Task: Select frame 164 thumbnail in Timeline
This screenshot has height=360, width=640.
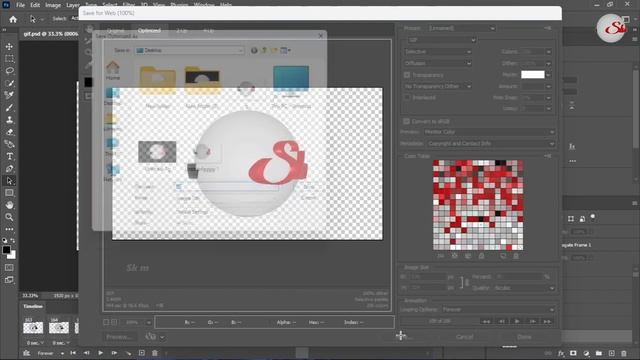Action: (x=59, y=327)
